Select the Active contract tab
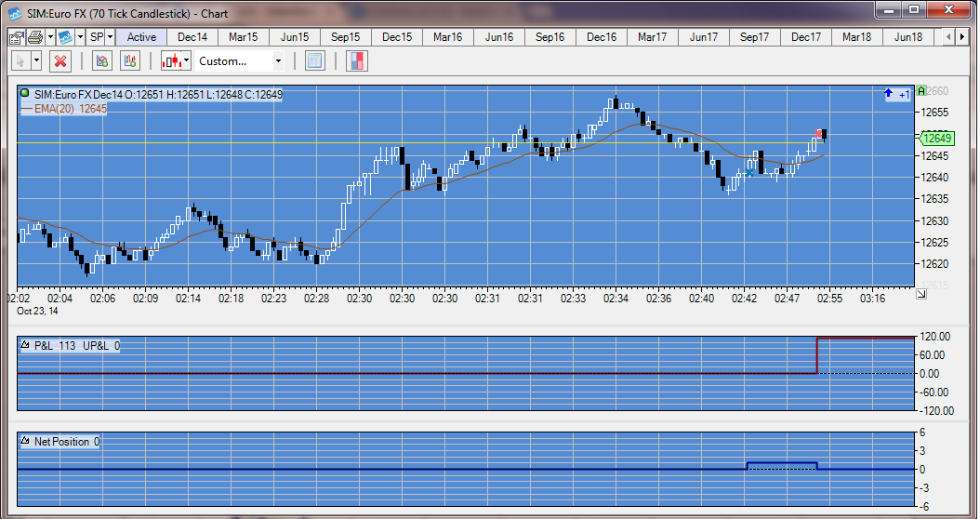 (x=142, y=37)
